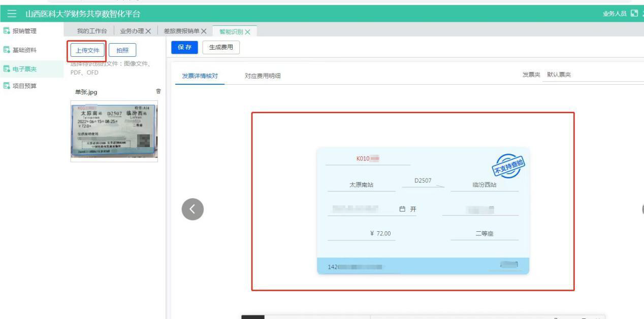Viewport: 644px width, 319px height.
Task: Switch to 我的工作台 tab
Action: point(92,32)
